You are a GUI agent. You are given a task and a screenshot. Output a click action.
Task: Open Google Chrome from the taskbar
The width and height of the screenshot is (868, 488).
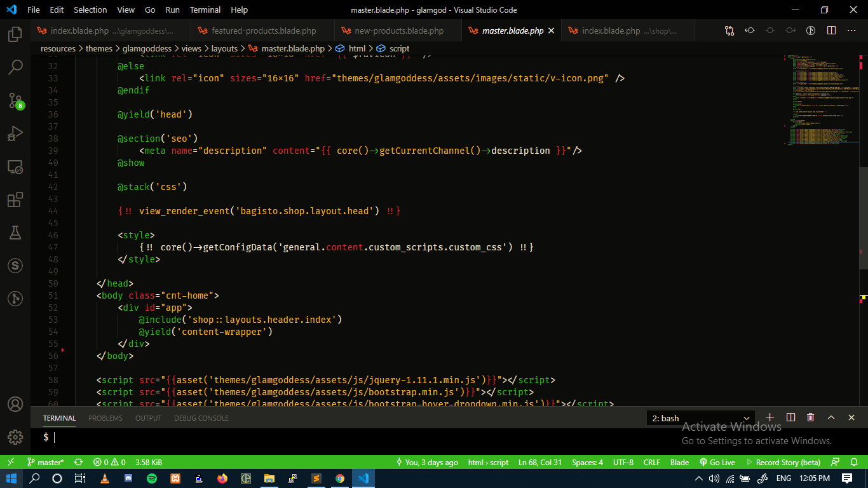[340, 478]
